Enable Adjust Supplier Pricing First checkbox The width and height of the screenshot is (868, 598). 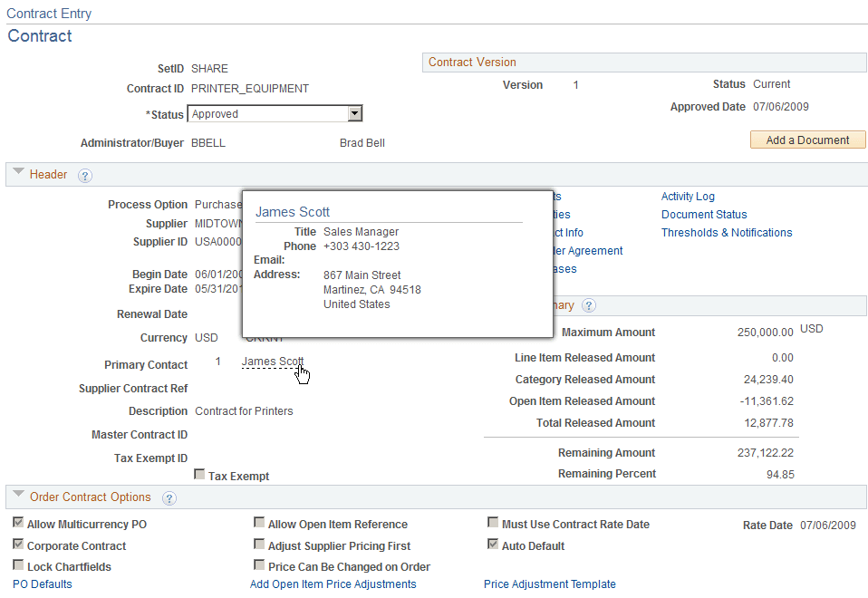tap(259, 544)
